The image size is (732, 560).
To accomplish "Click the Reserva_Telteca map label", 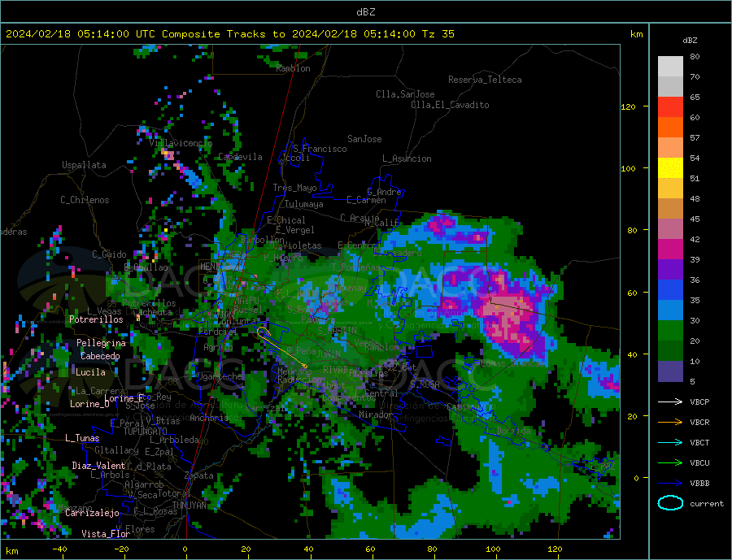I will [x=485, y=80].
